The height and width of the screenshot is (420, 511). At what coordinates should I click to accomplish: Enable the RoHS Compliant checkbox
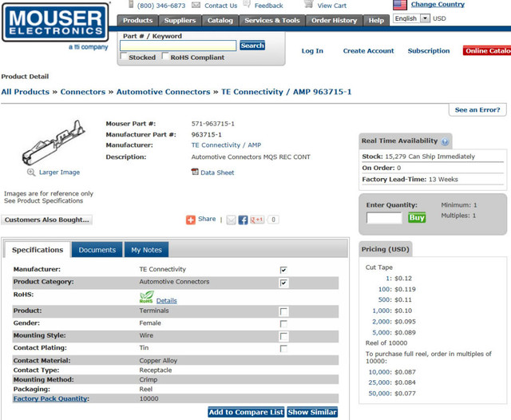point(165,56)
